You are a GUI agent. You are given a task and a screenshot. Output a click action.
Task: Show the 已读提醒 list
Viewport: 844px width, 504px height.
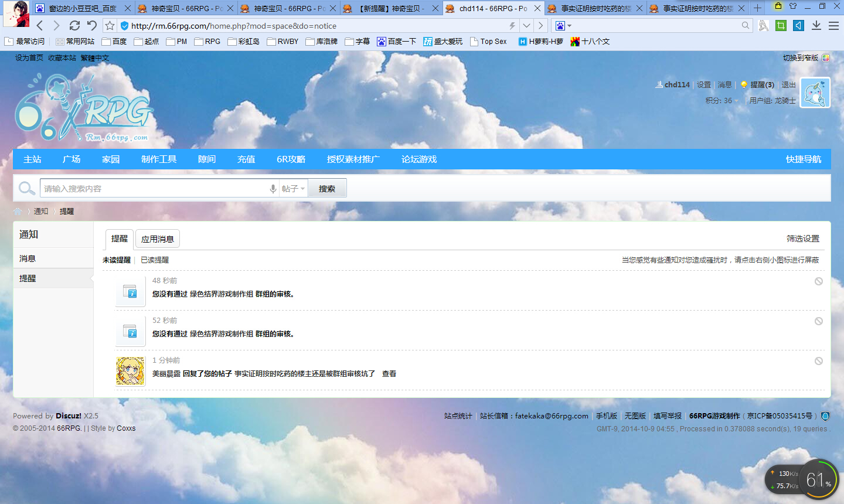pyautogui.click(x=155, y=260)
